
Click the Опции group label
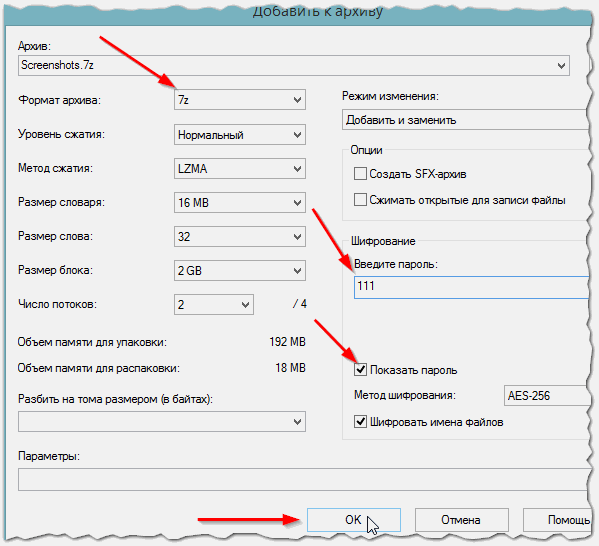(366, 150)
